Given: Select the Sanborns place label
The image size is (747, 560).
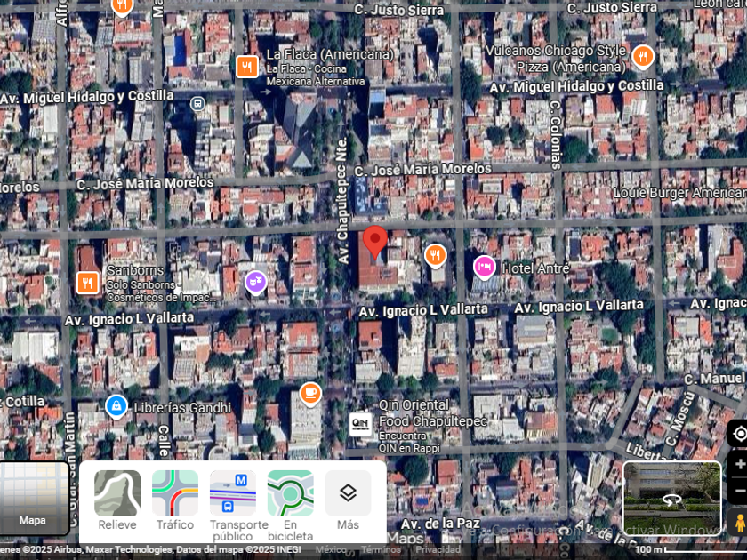Looking at the screenshot, I should click(x=135, y=270).
